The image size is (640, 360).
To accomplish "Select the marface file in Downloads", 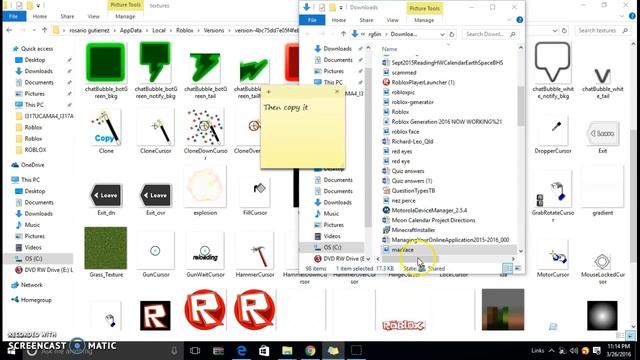I will [x=402, y=249].
